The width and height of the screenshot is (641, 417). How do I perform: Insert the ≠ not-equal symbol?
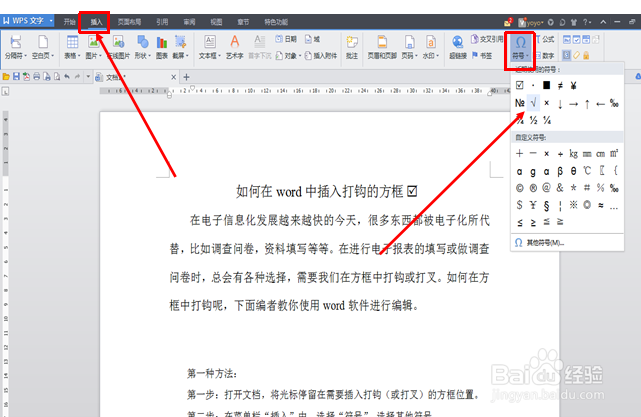[x=560, y=85]
